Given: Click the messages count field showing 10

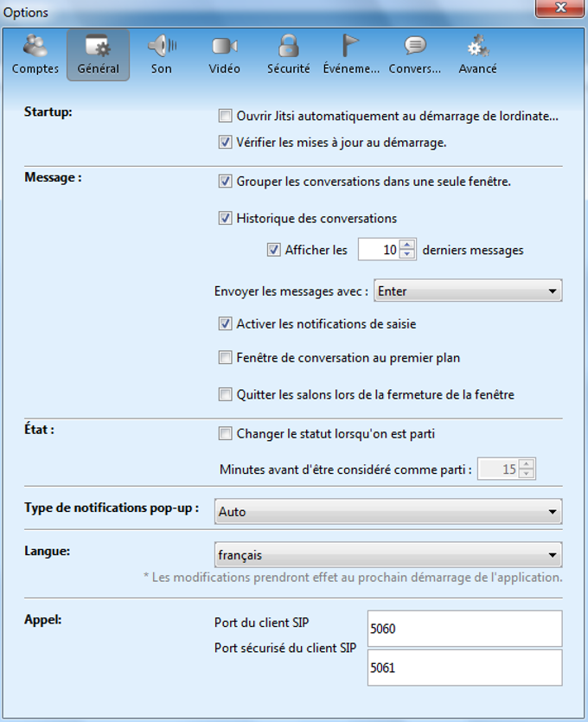Looking at the screenshot, I should tap(379, 250).
